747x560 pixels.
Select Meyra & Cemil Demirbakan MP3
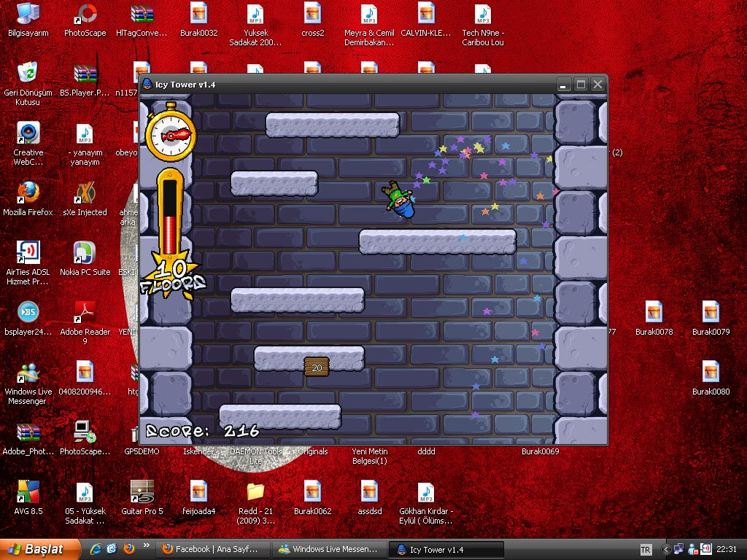pos(369,25)
